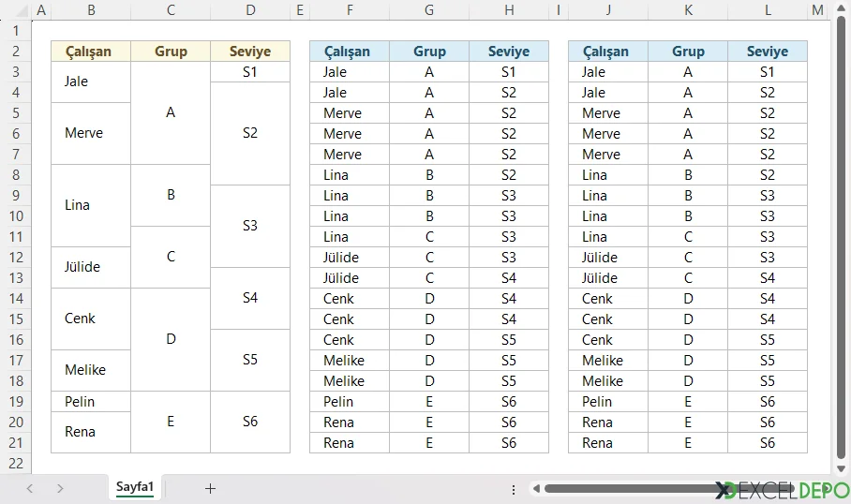The width and height of the screenshot is (851, 504).
Task: Click the three-dot tab bar resize handle
Action: tap(513, 489)
